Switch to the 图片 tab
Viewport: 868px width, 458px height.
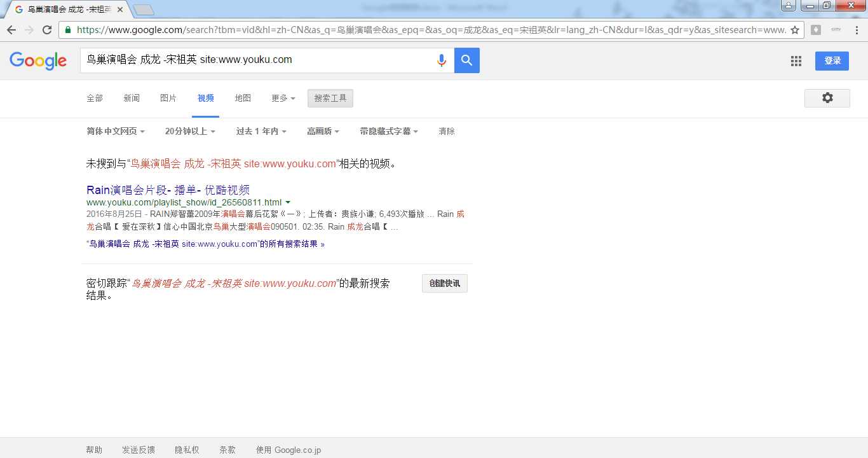168,98
